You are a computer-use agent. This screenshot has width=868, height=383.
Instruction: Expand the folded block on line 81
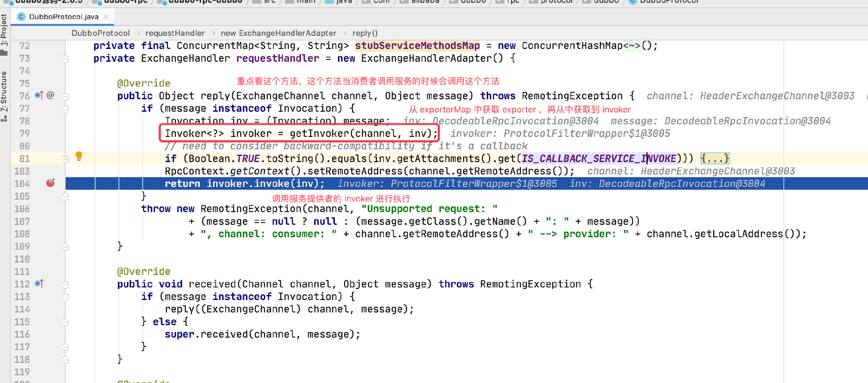(x=65, y=159)
